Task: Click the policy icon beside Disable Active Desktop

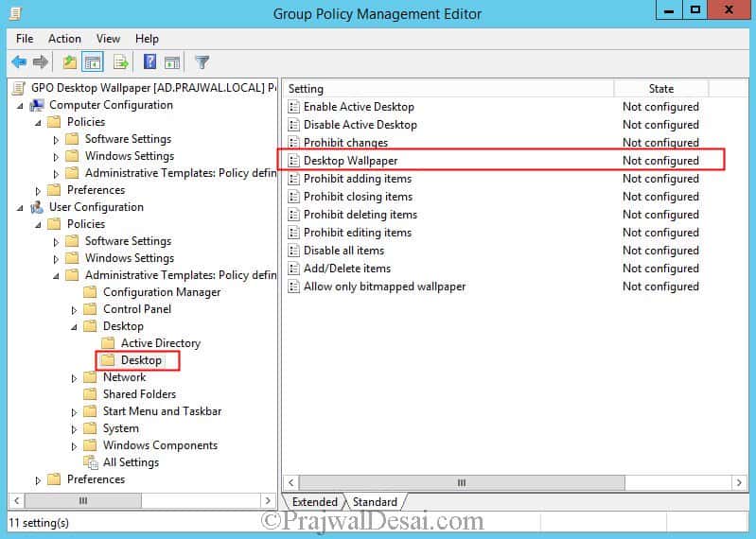Action: pyautogui.click(x=293, y=125)
